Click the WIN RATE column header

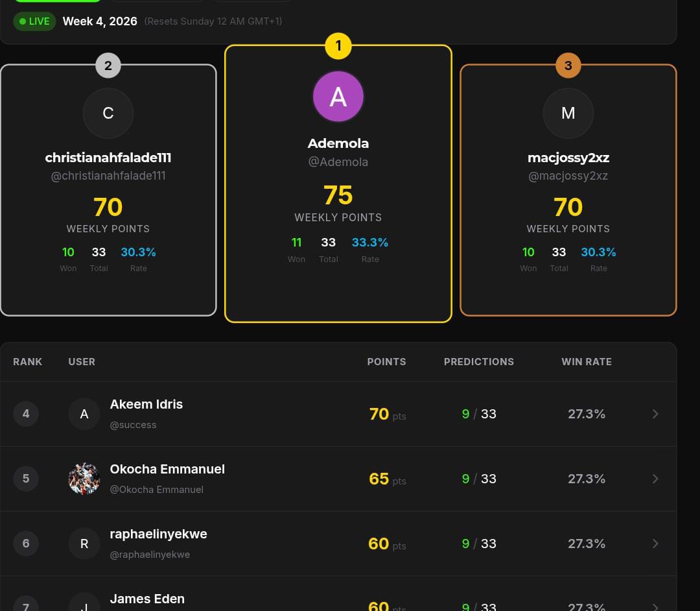coord(587,361)
